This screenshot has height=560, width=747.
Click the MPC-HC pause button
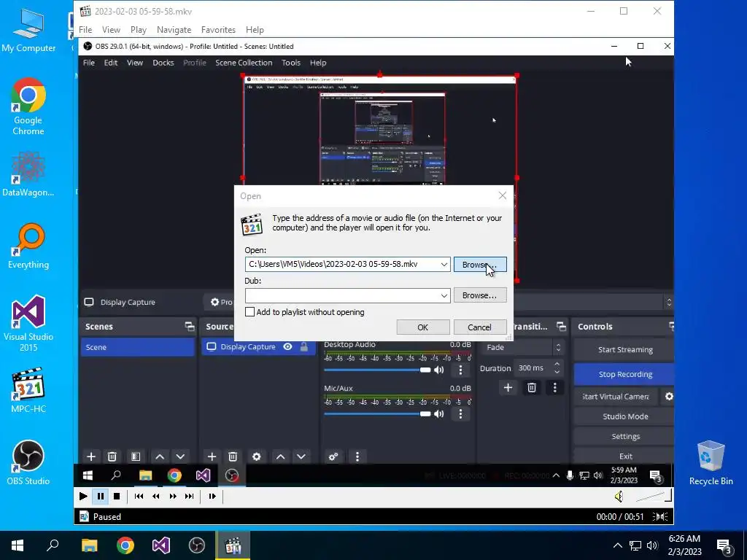[x=101, y=496]
